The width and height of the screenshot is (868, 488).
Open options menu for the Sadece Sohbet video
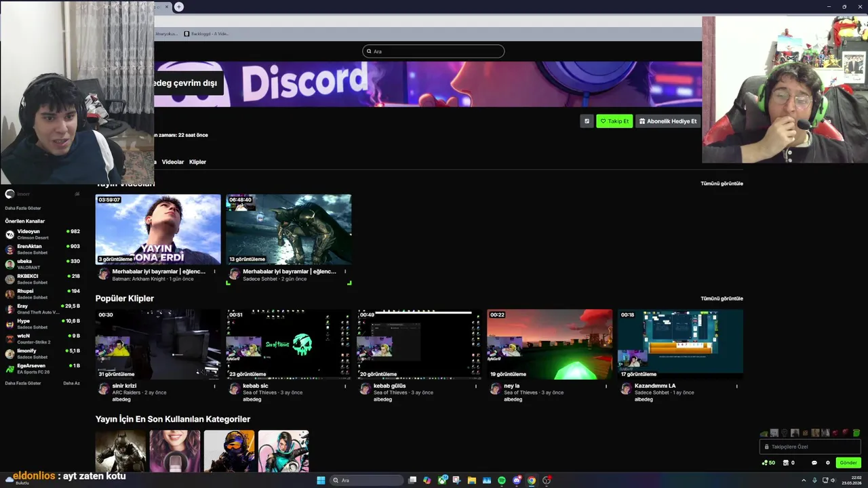[345, 272]
